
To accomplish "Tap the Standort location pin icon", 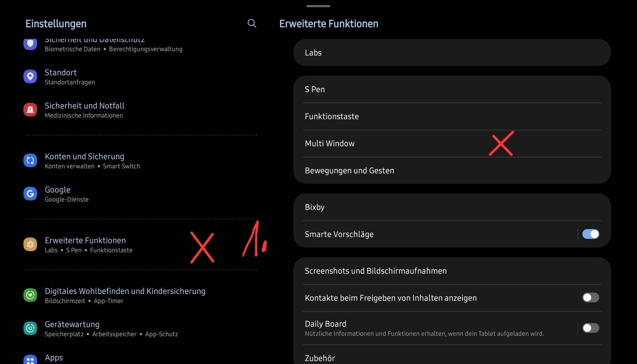I will [x=30, y=76].
